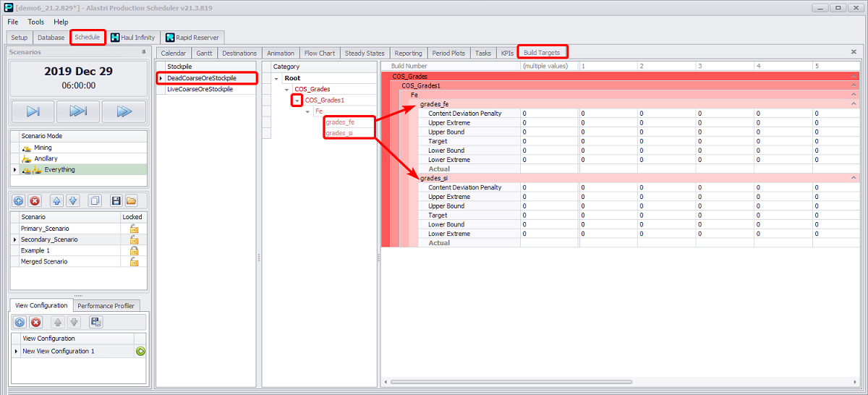This screenshot has height=395, width=868.
Task: Collapse the COS_Grades1 tree node arrow
Action: coord(297,101)
